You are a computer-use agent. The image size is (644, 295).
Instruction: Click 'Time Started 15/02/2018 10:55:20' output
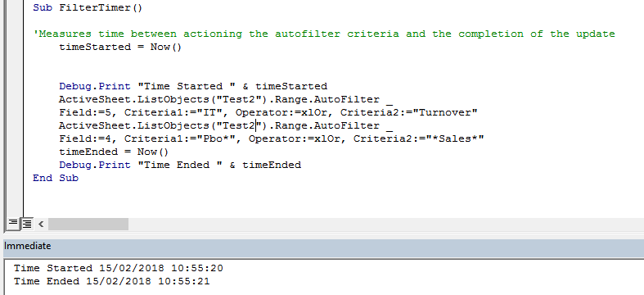coord(119,268)
